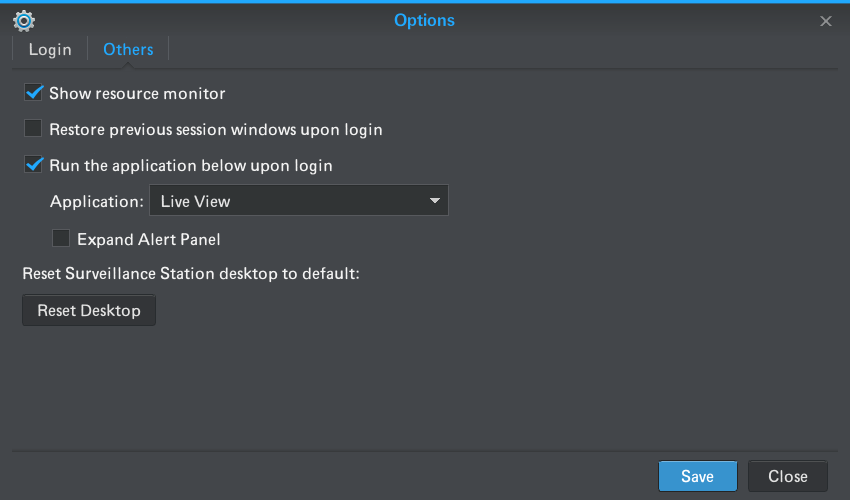Enable Restore previous session windows checkbox

pos(33,129)
